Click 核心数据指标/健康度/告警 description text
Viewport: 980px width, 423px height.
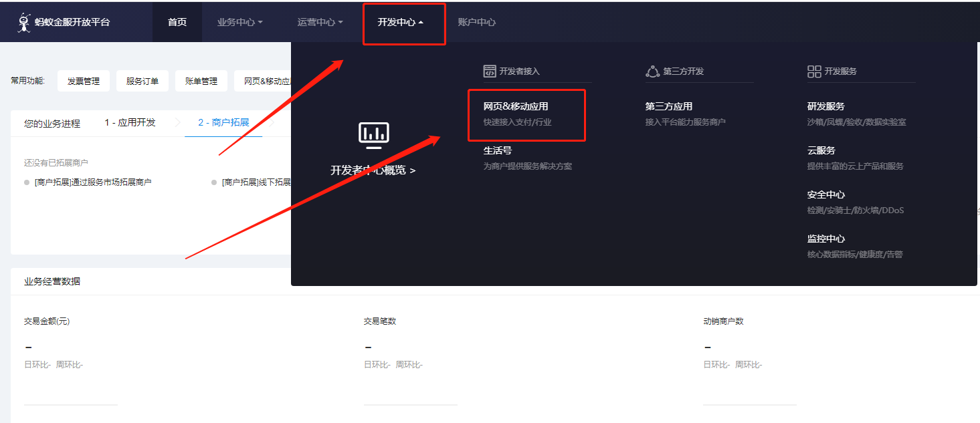(855, 255)
